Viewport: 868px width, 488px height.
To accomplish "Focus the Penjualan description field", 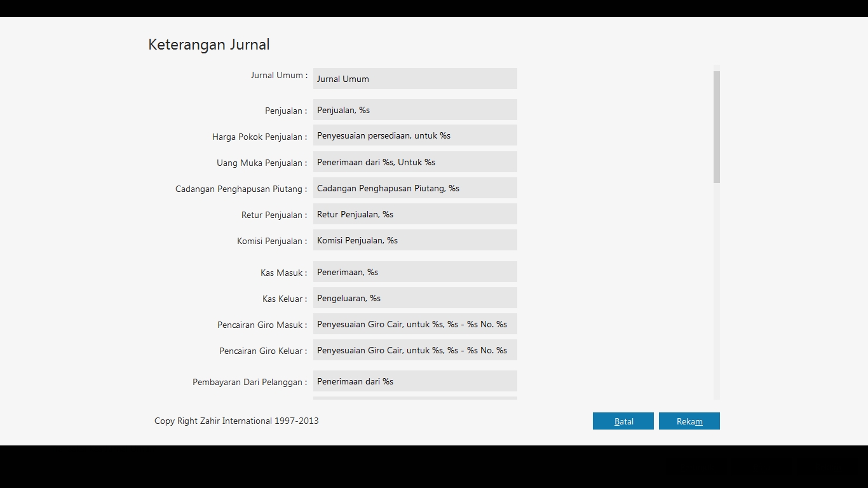I will click(415, 110).
